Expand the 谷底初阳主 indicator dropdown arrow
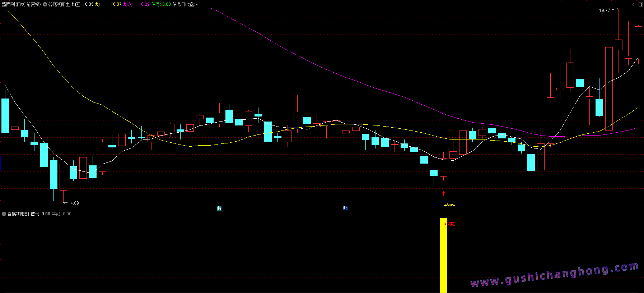The image size is (644, 293). (x=45, y=4)
